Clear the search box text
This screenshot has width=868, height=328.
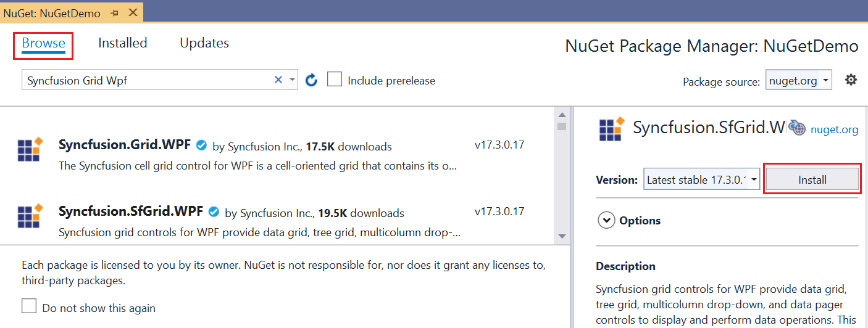[x=278, y=80]
